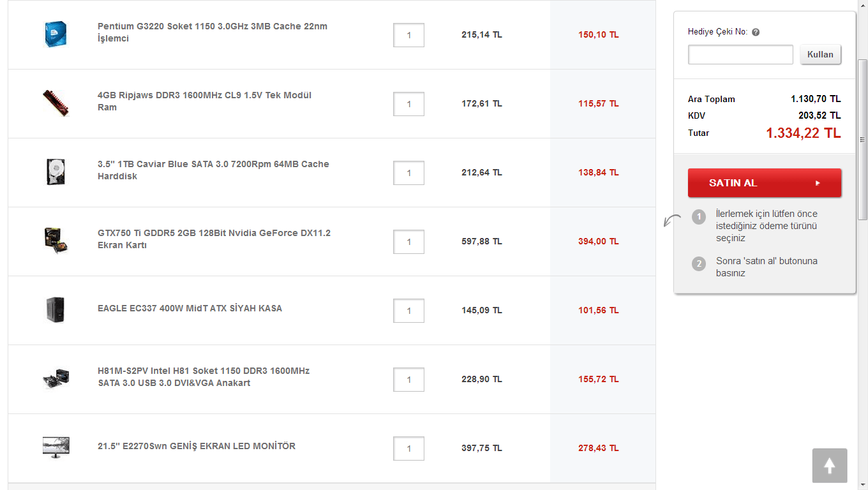
Task: Click the Pentium G3220 processor product image
Action: coord(56,34)
